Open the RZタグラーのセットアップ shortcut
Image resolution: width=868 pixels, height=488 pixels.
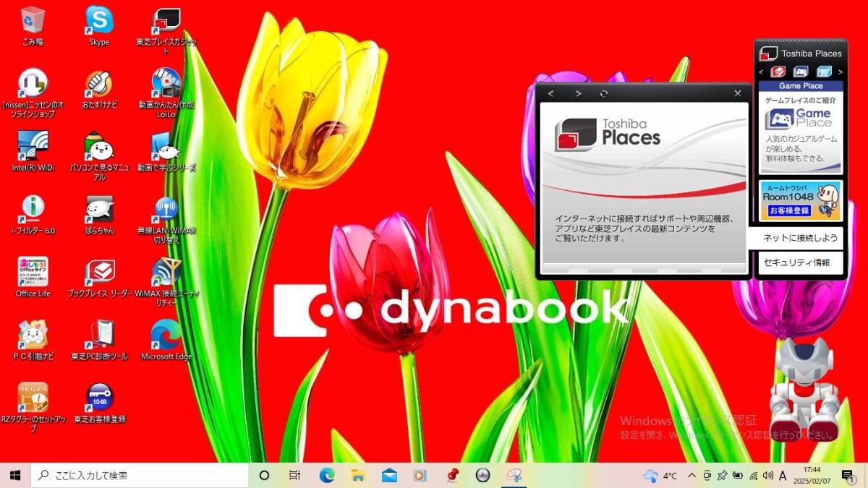[x=33, y=408]
